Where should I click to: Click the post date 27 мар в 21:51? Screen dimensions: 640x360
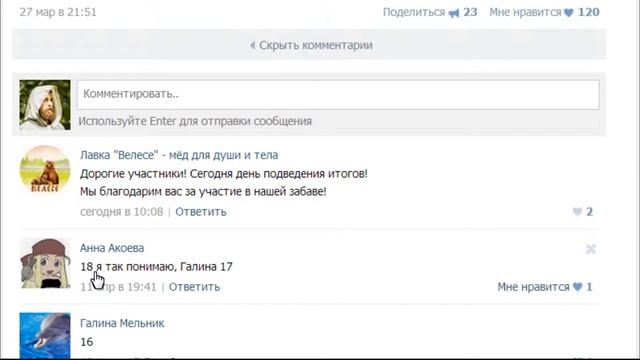(58, 12)
